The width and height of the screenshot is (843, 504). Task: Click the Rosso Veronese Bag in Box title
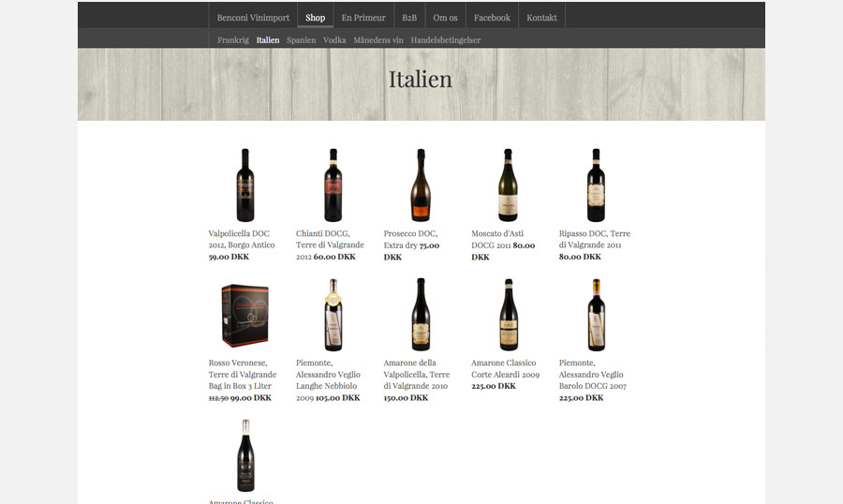(x=243, y=375)
